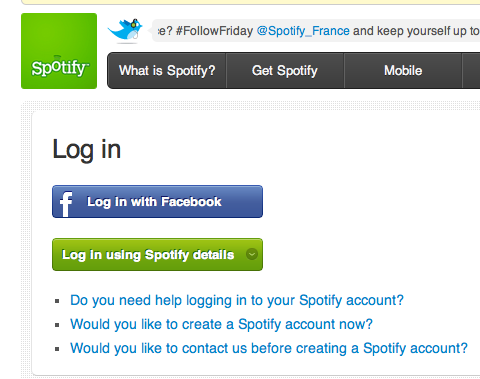This screenshot has width=480, height=379.
Task: Click the blue Twitter bird icon
Action: pyautogui.click(x=125, y=31)
